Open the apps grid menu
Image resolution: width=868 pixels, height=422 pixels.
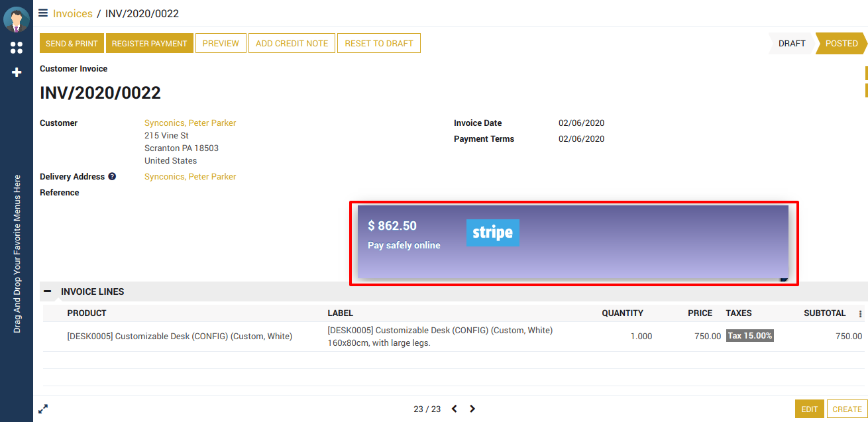(17, 48)
